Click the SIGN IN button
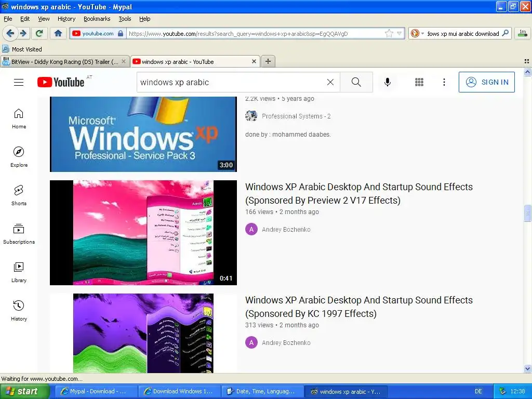Viewport: 532px width, 399px height. point(486,82)
